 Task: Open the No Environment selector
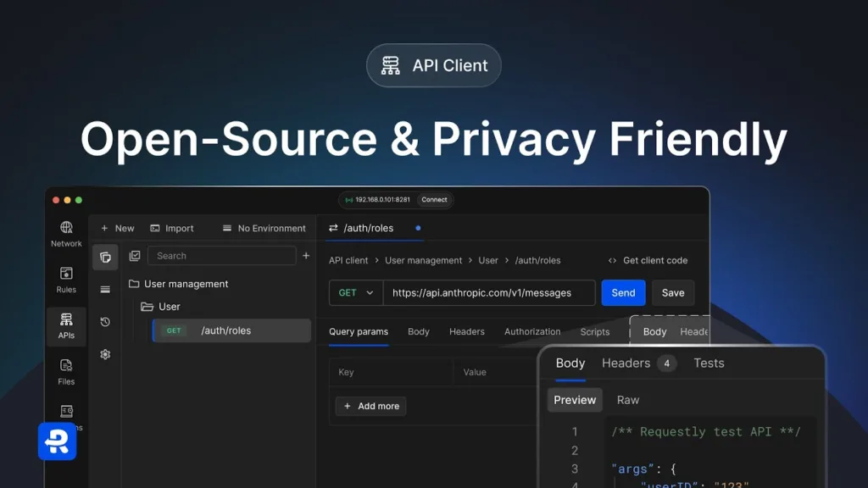click(264, 228)
